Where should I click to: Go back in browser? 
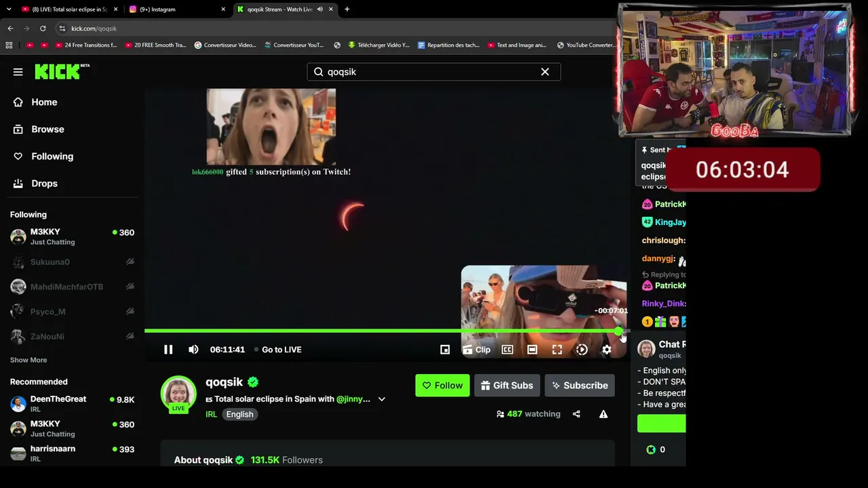click(x=10, y=28)
